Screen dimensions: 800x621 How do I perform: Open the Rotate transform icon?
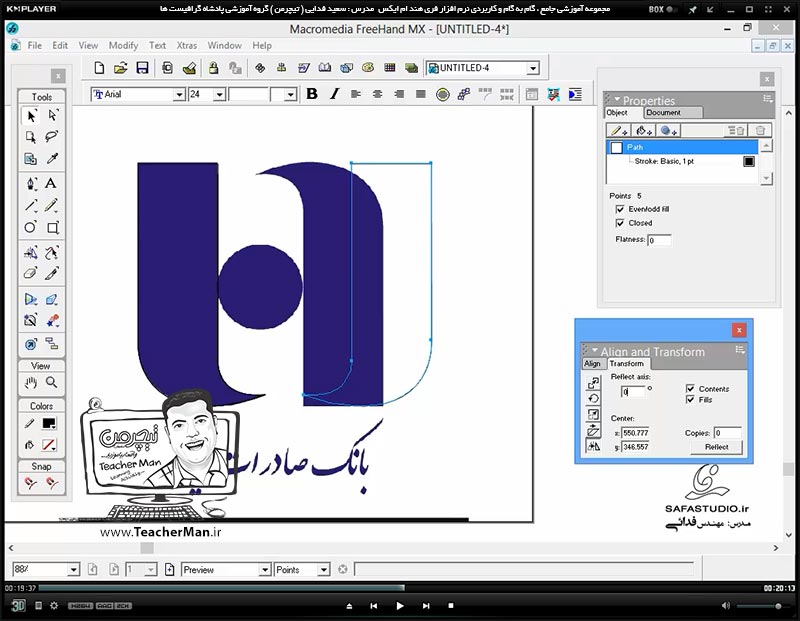click(x=593, y=399)
